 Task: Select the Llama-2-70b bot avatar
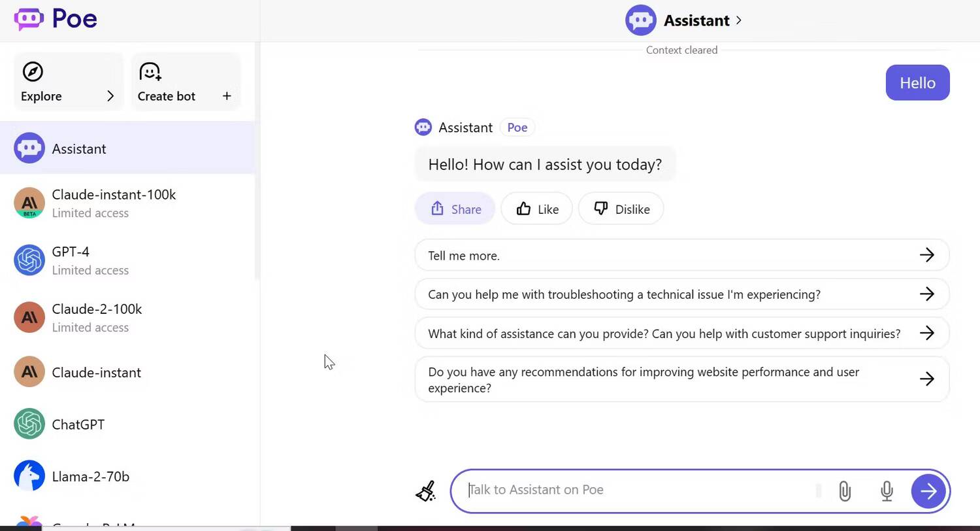pyautogui.click(x=29, y=476)
